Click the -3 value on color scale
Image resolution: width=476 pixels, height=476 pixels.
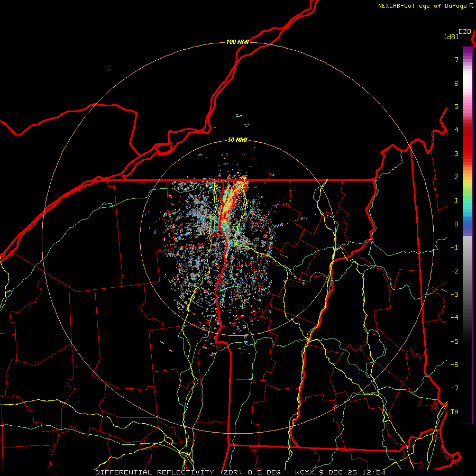(x=454, y=295)
